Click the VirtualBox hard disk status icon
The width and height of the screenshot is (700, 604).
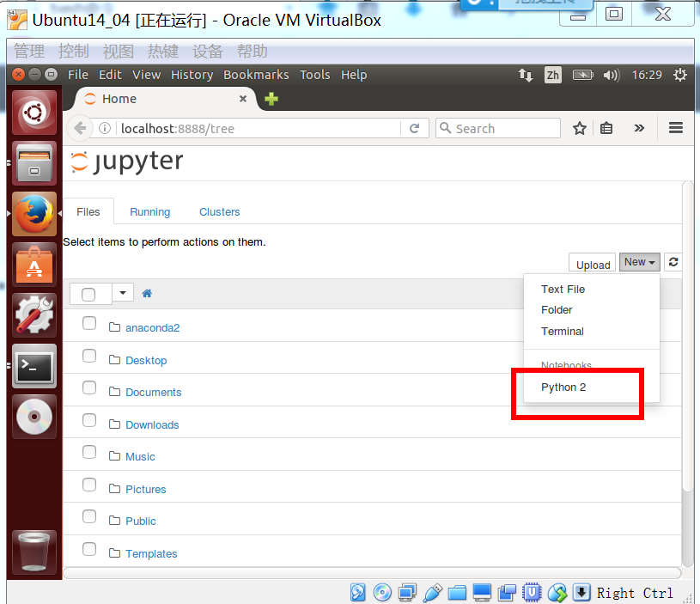(357, 592)
